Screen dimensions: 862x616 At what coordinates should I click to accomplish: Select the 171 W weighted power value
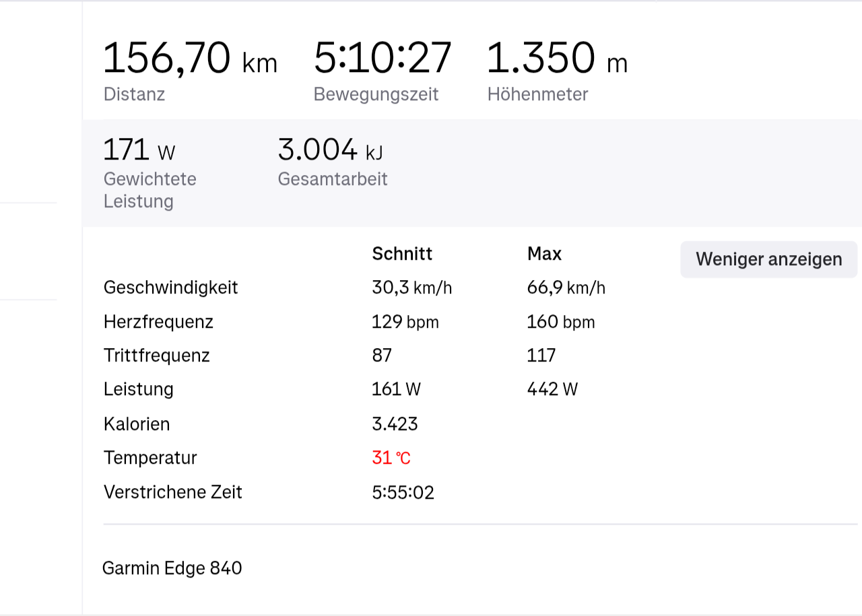(139, 149)
